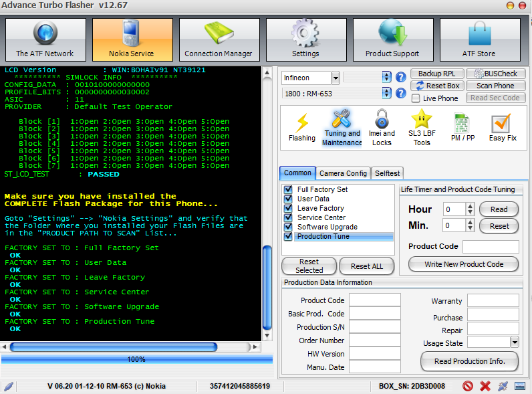This screenshot has height=394, width=532.
Task: Open SL3 LBF Tools
Action: coord(422,128)
